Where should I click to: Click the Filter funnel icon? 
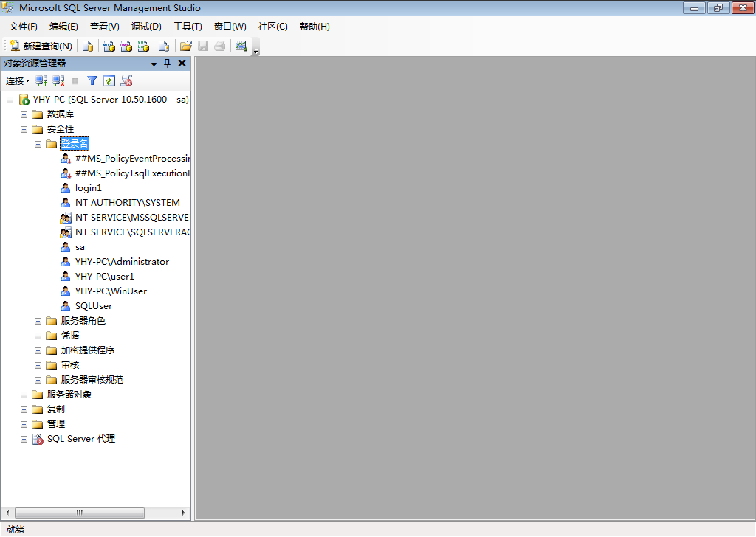[x=92, y=81]
